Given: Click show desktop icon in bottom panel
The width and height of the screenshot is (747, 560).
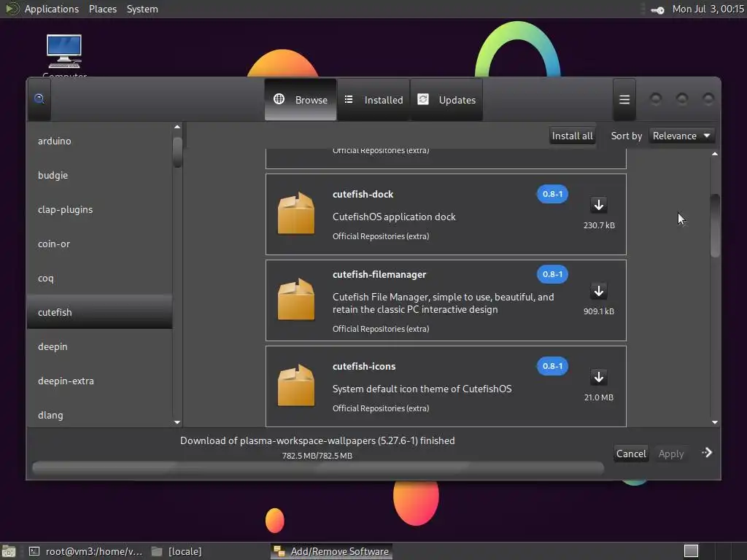Looking at the screenshot, I should (9, 551).
